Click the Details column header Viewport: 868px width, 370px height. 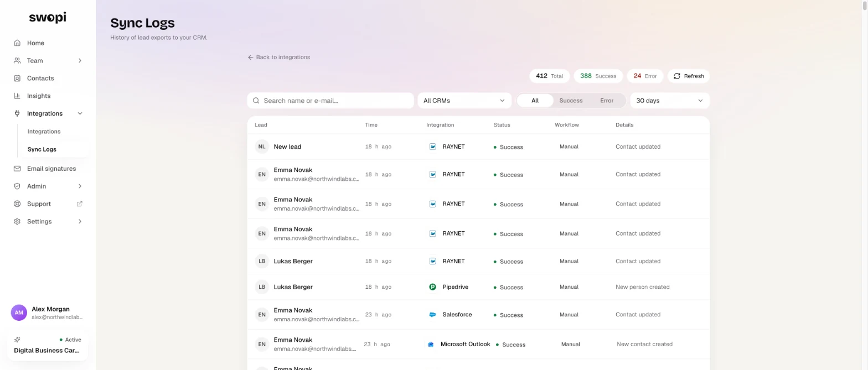[x=624, y=125]
